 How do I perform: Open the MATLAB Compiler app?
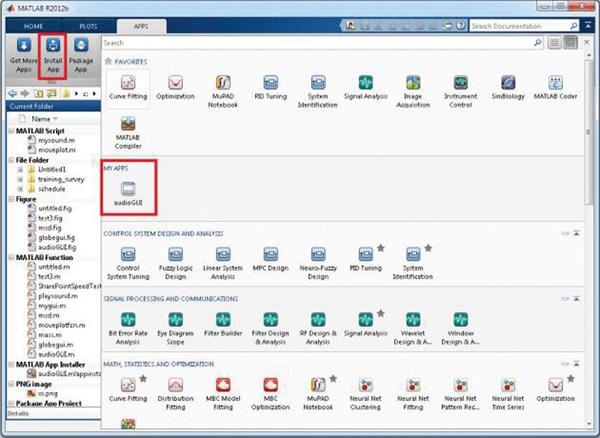[128, 133]
